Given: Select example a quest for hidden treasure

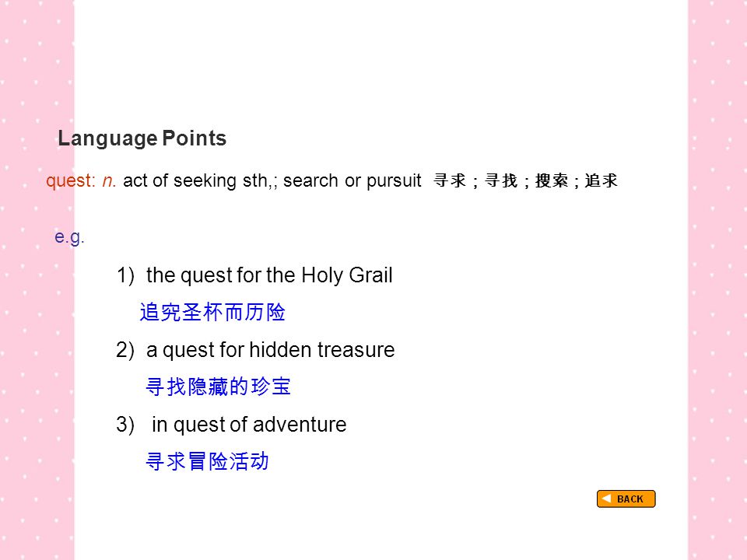Looking at the screenshot, I should point(270,350).
